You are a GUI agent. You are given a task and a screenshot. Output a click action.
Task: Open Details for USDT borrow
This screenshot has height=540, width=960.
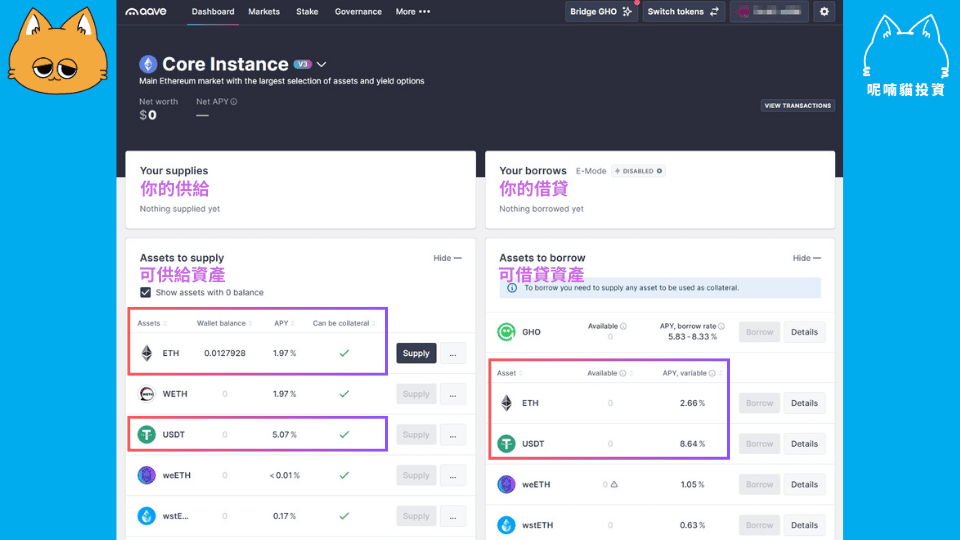[x=804, y=443]
